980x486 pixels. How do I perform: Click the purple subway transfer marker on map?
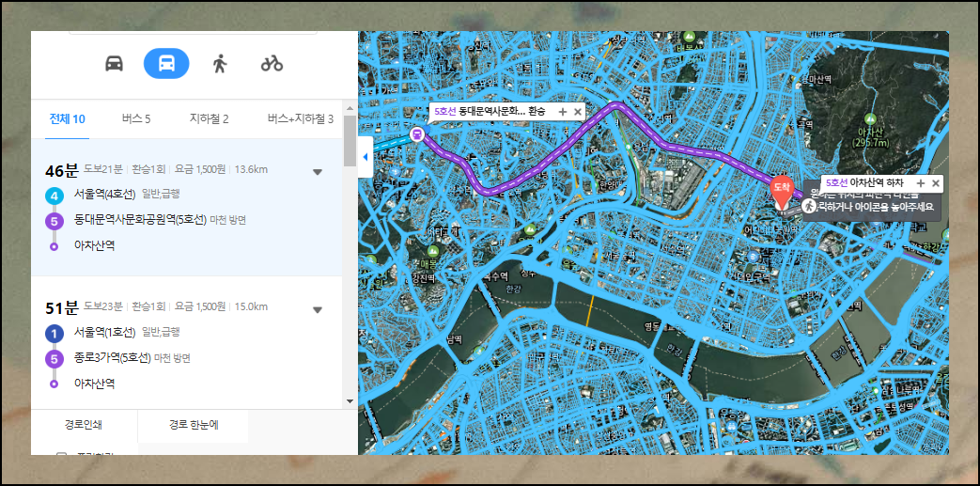pos(417,133)
